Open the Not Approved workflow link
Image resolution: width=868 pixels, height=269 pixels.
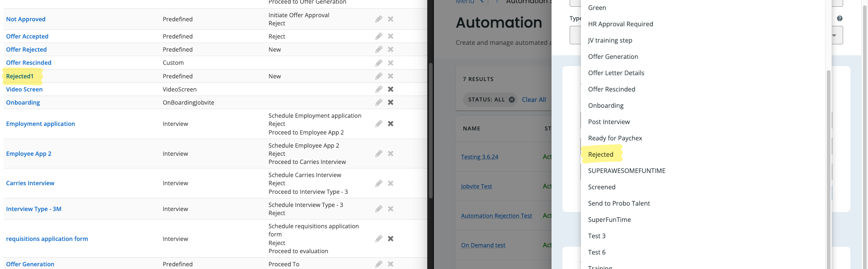pyautogui.click(x=26, y=19)
